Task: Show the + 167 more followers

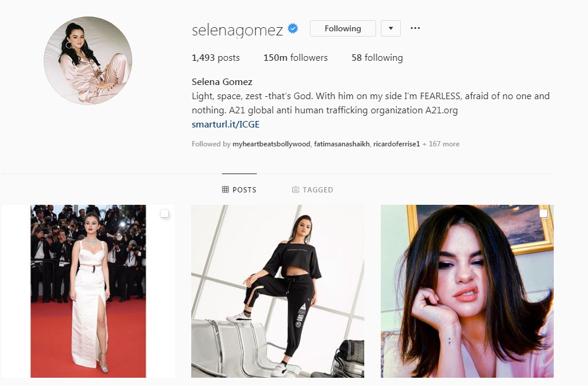Action: click(x=440, y=144)
